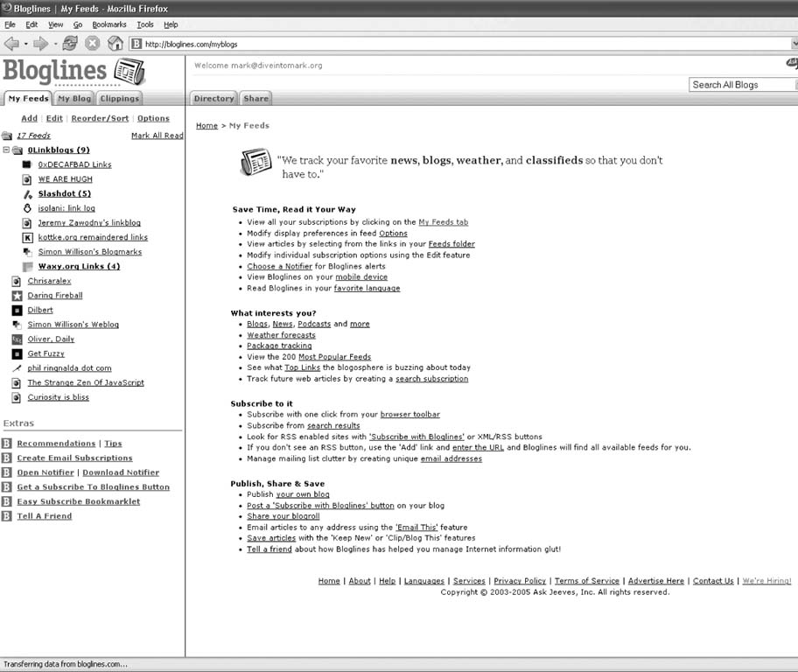Screen dimensions: 798x672
Task: Click the Stop loading toolbar icon
Action: (x=92, y=44)
